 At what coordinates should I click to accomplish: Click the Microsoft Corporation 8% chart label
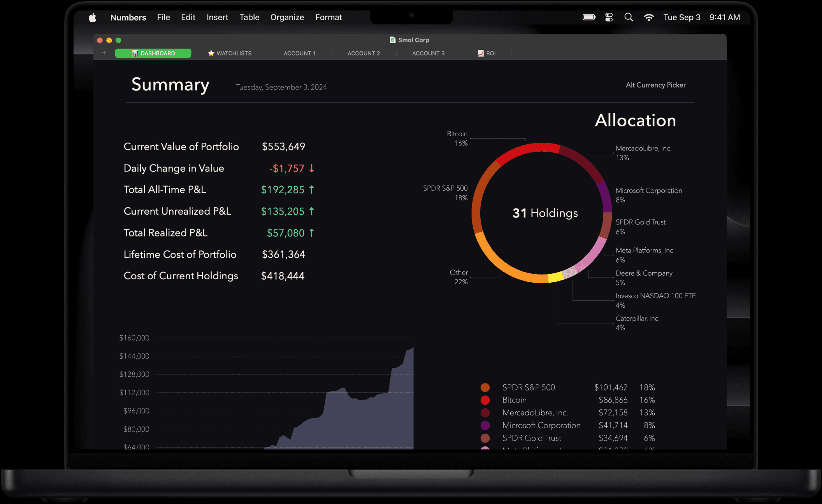point(649,195)
